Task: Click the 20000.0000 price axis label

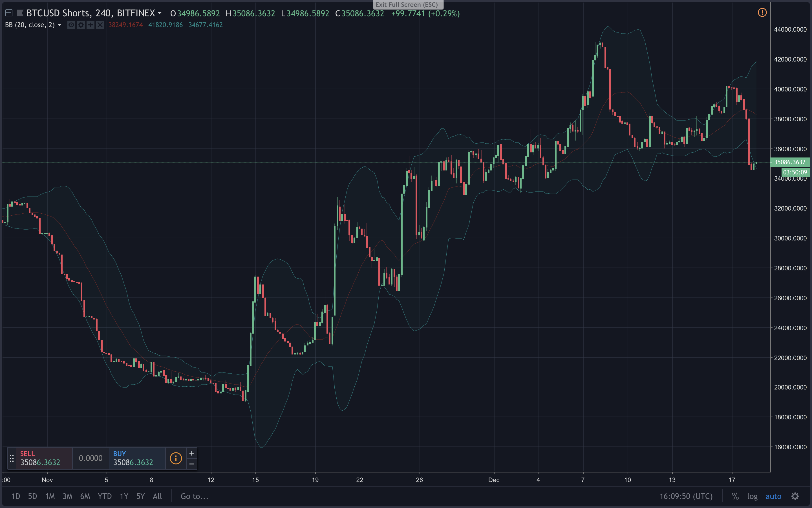Action: [x=790, y=387]
